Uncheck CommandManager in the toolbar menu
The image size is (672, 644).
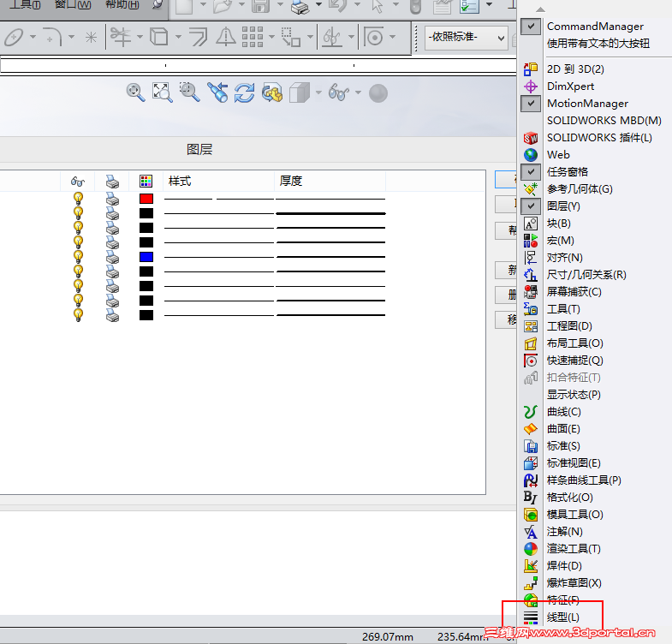(x=531, y=27)
